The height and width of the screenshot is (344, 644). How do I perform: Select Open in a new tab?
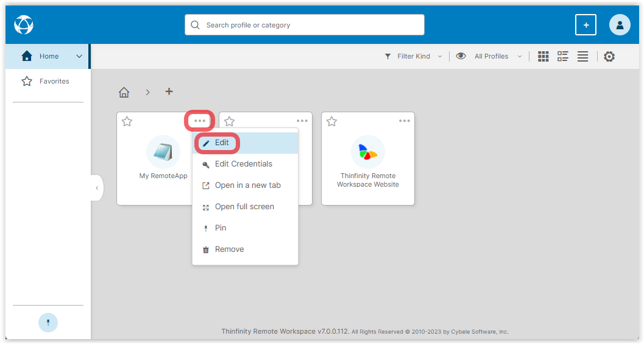pos(245,185)
